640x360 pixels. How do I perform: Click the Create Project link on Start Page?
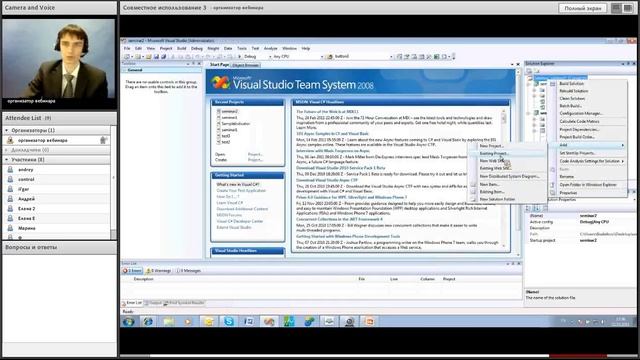(255, 160)
